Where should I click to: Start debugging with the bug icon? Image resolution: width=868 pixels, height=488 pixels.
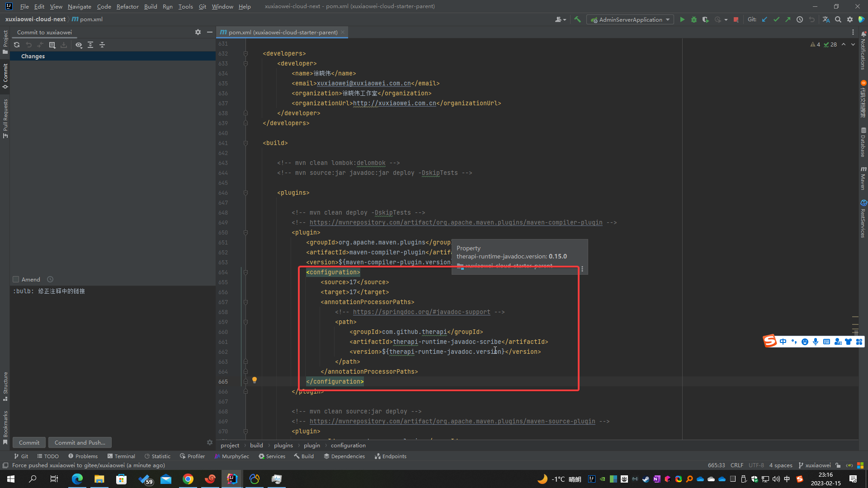coord(694,19)
